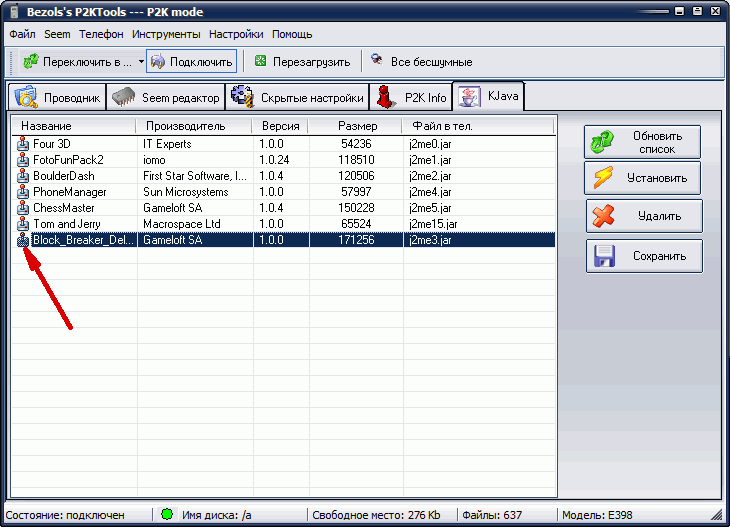This screenshot has height=527, width=730.
Task: Open the Телефон menu
Action: click(x=101, y=34)
